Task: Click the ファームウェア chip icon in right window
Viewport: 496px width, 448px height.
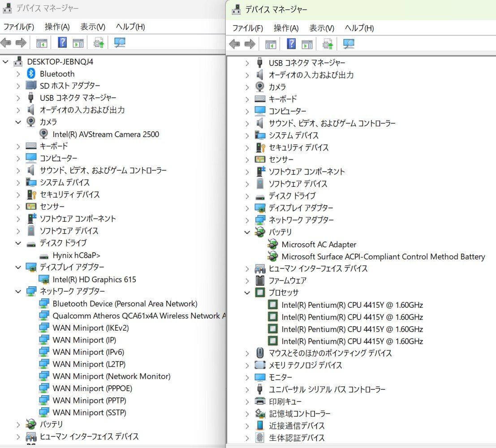Action: (260, 280)
